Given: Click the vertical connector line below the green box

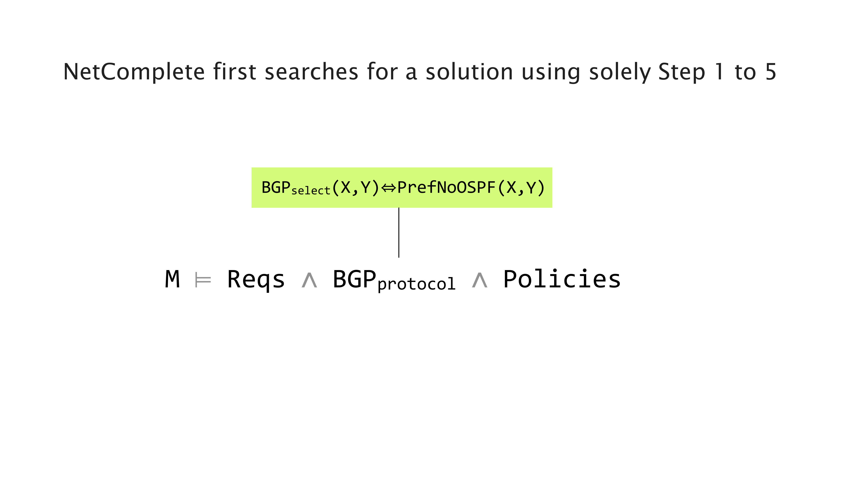Looking at the screenshot, I should tap(399, 232).
